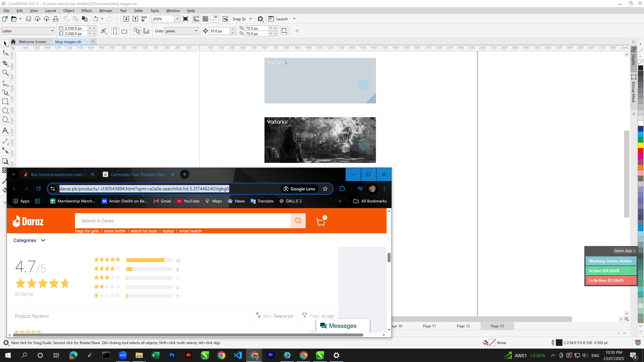Open Chrome tab search dropdown
644x362 pixels.
click(x=13, y=174)
